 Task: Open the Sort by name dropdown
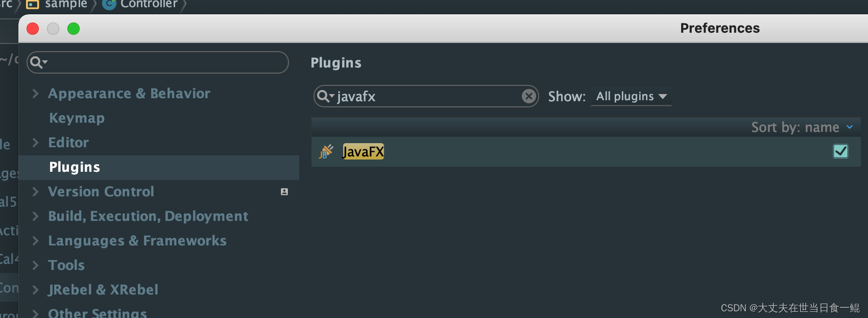pyautogui.click(x=802, y=127)
